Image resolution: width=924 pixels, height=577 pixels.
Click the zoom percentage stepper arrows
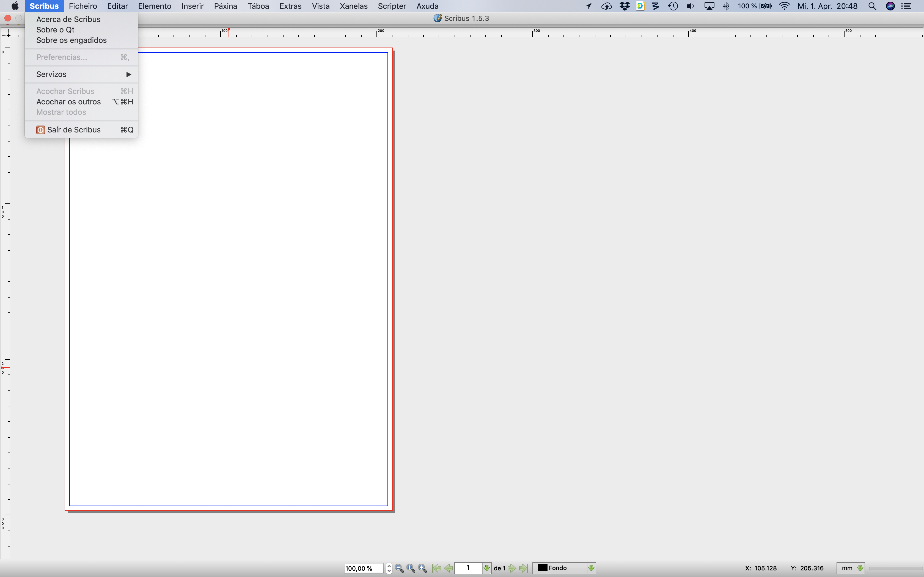pyautogui.click(x=389, y=568)
